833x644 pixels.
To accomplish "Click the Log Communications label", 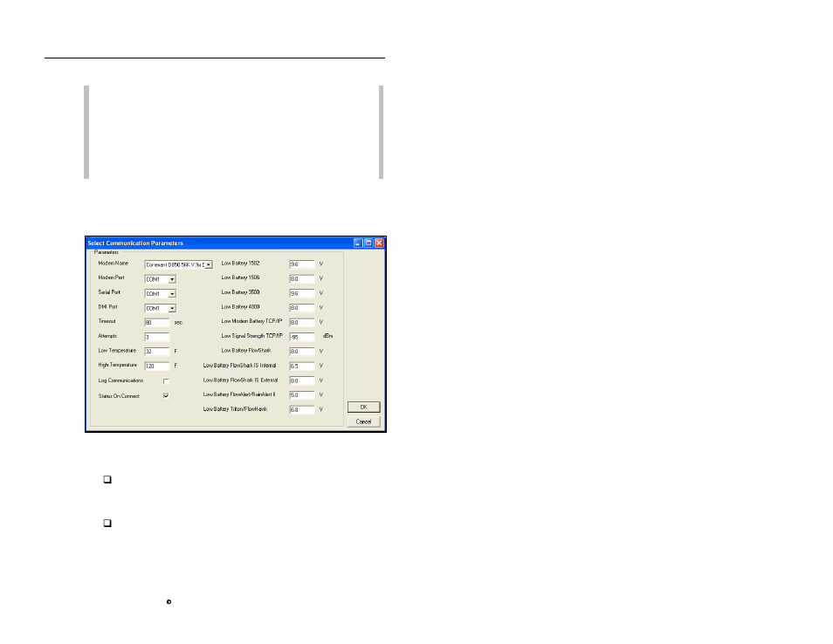I will [120, 380].
